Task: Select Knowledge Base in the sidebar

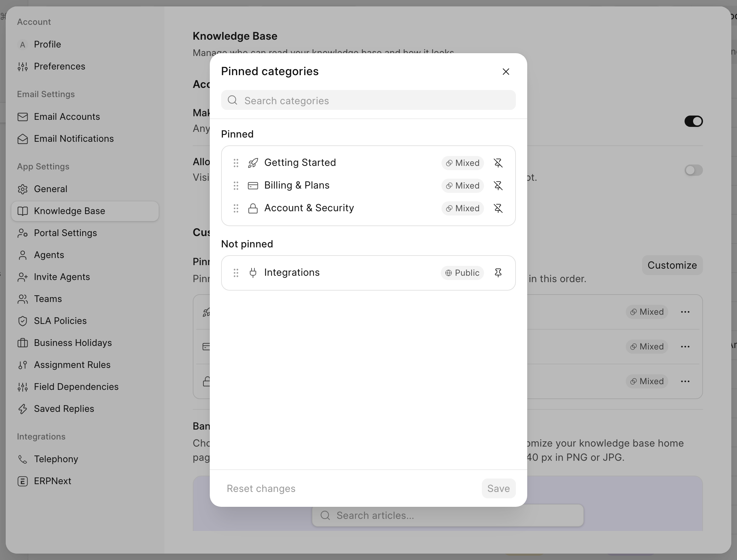Action: click(85, 211)
